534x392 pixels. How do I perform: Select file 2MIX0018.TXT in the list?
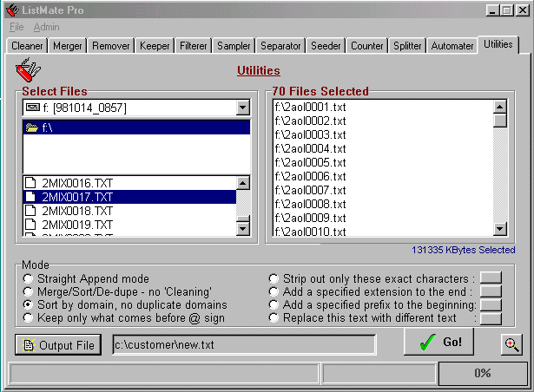click(129, 211)
